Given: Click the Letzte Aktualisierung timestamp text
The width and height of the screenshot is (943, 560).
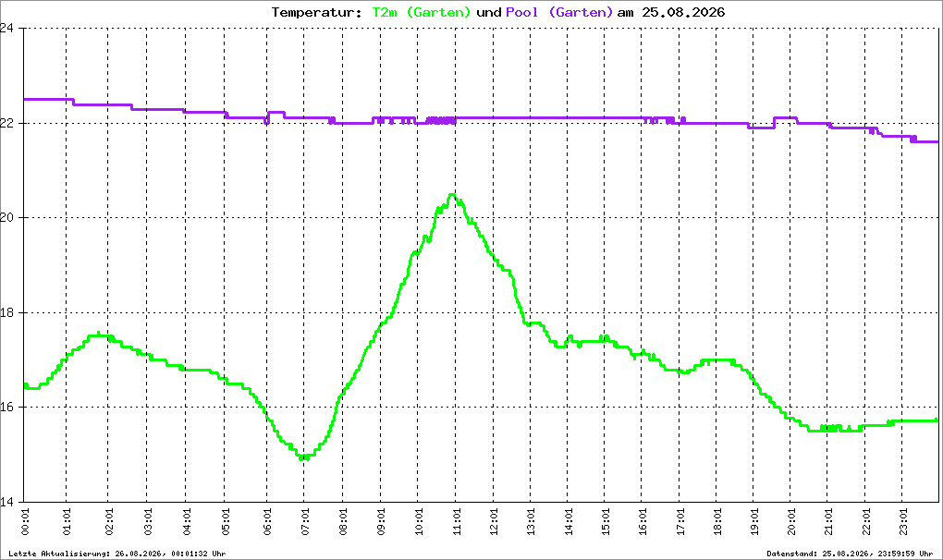Looking at the screenshot, I should pyautogui.click(x=117, y=554).
